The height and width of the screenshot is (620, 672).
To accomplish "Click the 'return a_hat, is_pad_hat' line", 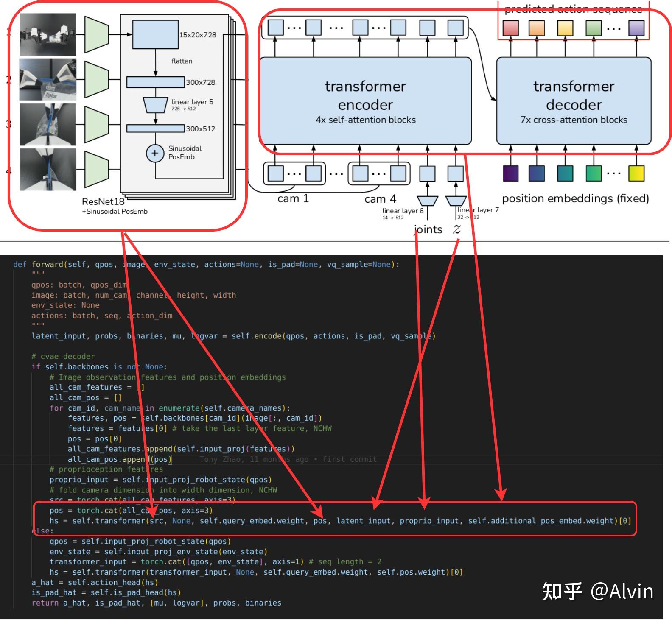I will pos(156,603).
